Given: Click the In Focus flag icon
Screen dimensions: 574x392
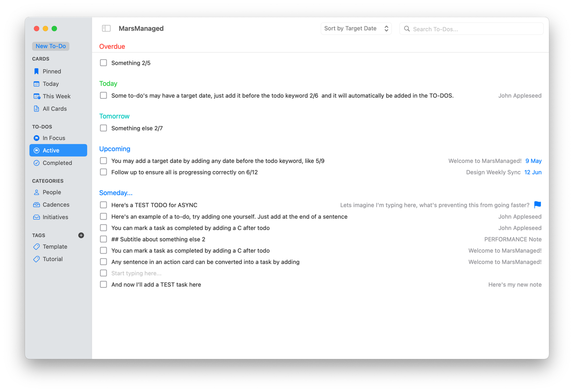Looking at the screenshot, I should pyautogui.click(x=36, y=138).
